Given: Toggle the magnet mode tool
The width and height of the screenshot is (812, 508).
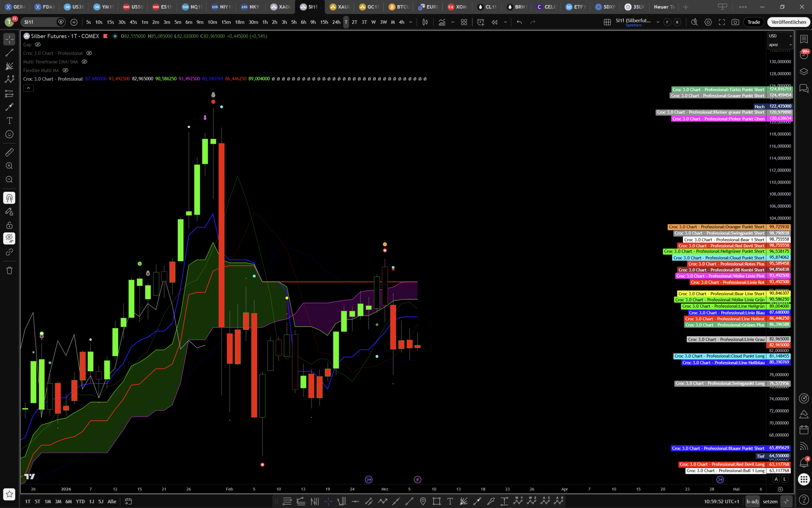Looking at the screenshot, I should tap(9, 198).
